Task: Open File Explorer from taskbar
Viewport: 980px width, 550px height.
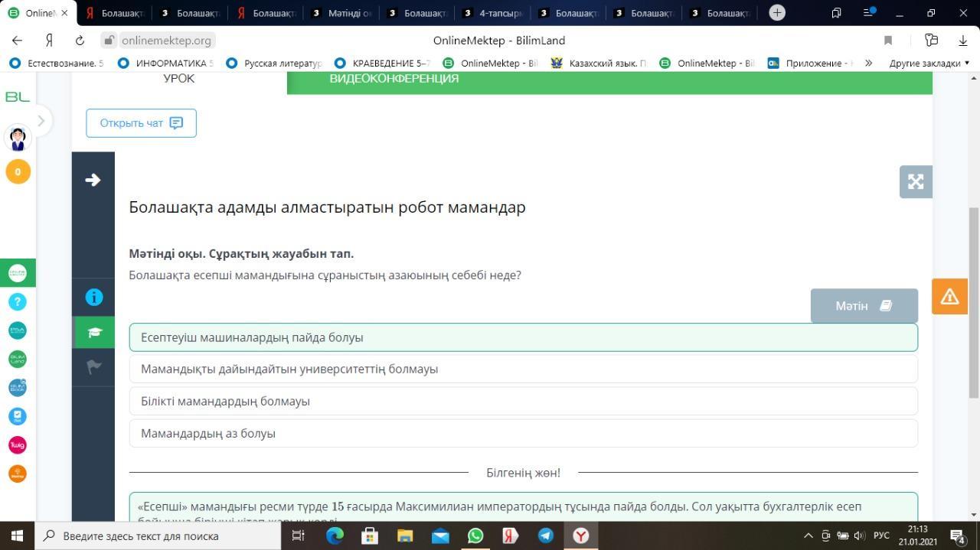Action: point(405,535)
